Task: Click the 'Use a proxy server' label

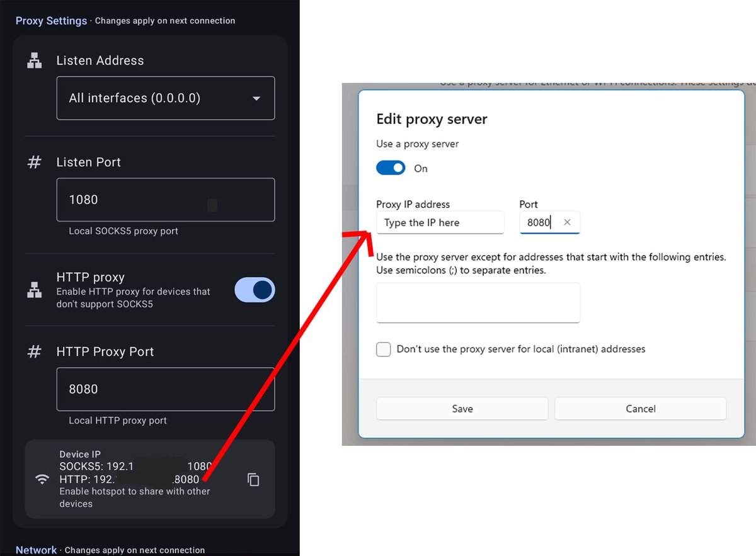Action: 418,144
